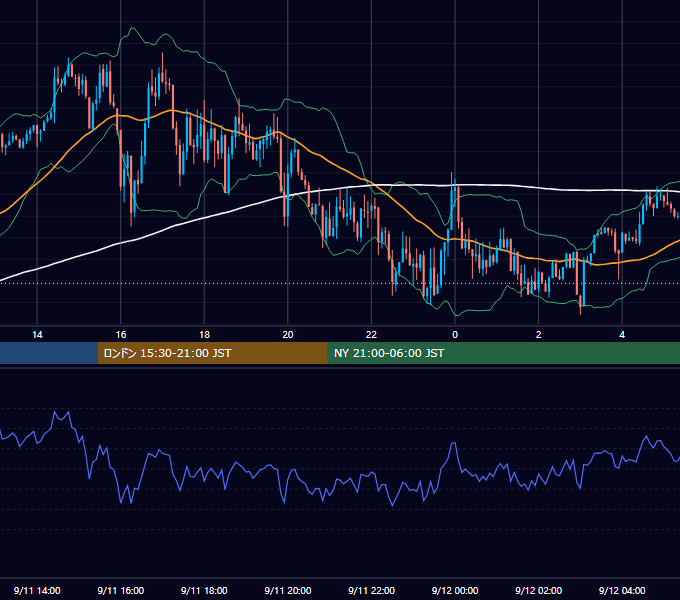Click the 9/11 20:00 label on the lower axis
This screenshot has width=680, height=600.
tap(288, 590)
